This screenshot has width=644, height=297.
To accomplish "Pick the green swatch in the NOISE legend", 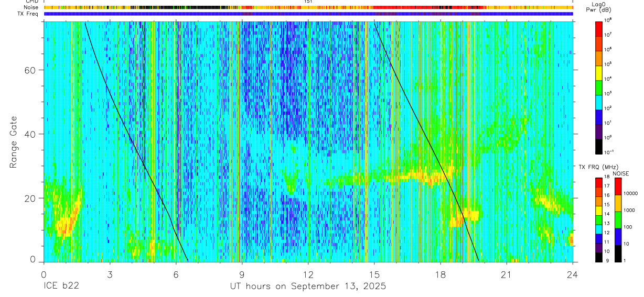I will 618,220.
